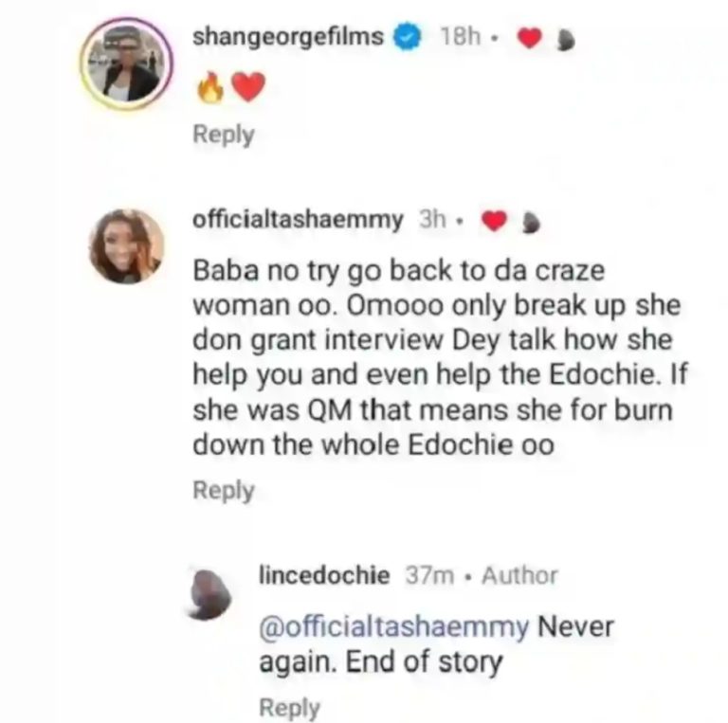Click the tiny avatar after shangeorgefilms' heart icon
This screenshot has height=723, width=728.
(561, 40)
